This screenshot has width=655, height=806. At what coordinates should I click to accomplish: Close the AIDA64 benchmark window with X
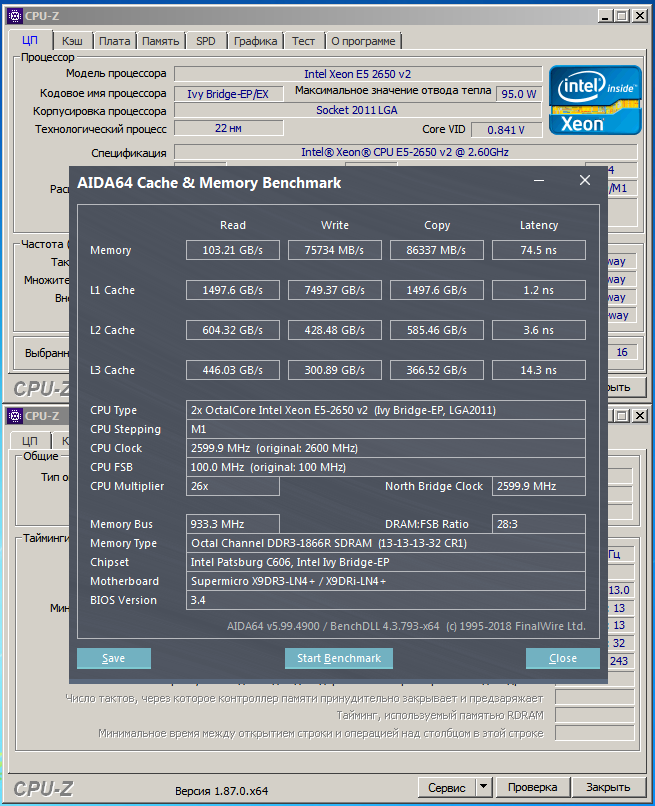tap(585, 180)
